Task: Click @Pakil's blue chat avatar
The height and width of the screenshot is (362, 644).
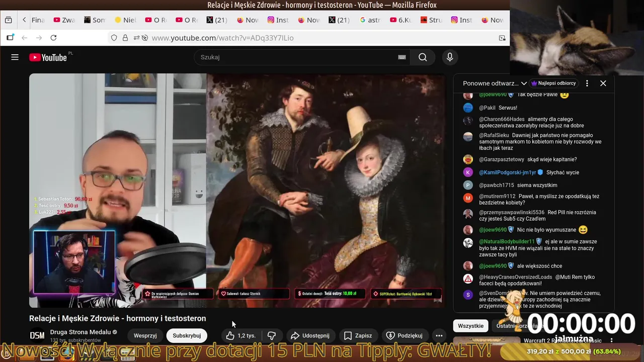Action: (468, 108)
